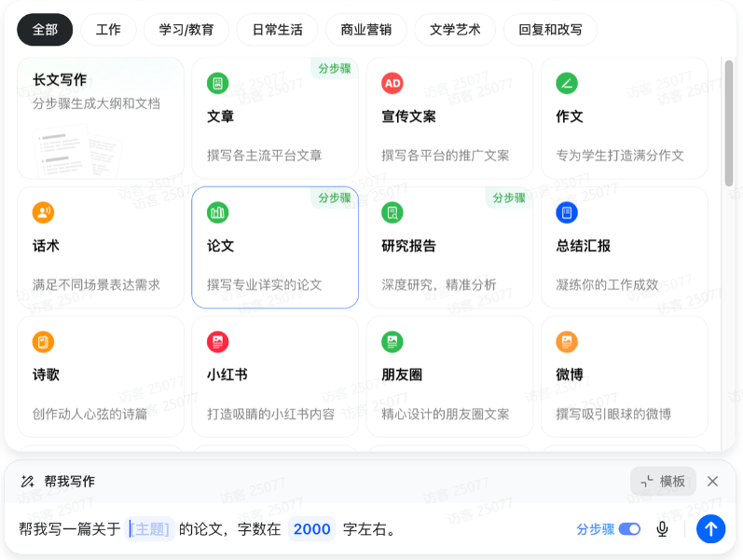Click the 研究报告 search document icon
The image size is (743, 560).
point(392,212)
